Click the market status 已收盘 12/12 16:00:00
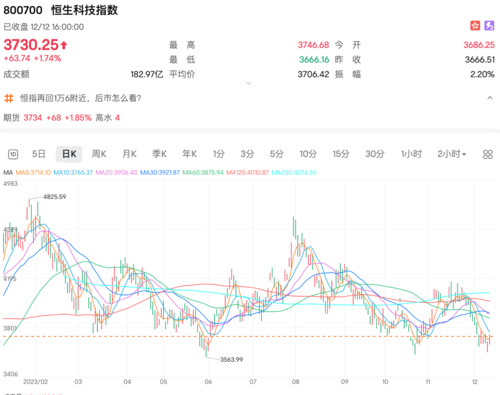Screen dimensions: 500x395 click(x=44, y=27)
